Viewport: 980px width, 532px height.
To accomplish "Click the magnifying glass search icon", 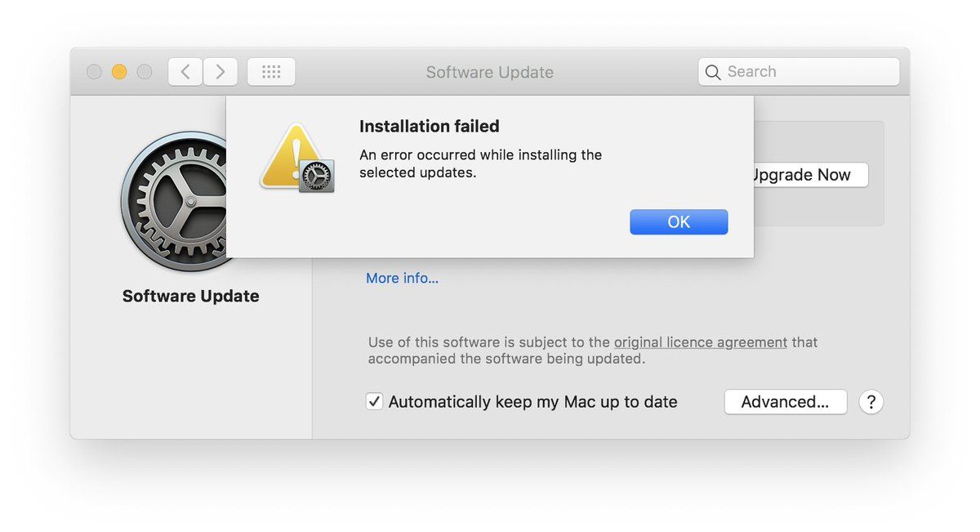I will click(x=713, y=73).
